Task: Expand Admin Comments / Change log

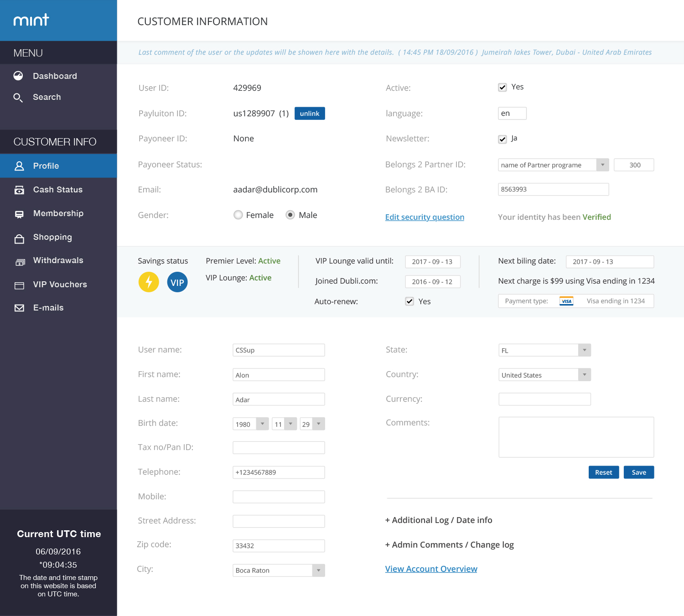Action: click(x=450, y=545)
